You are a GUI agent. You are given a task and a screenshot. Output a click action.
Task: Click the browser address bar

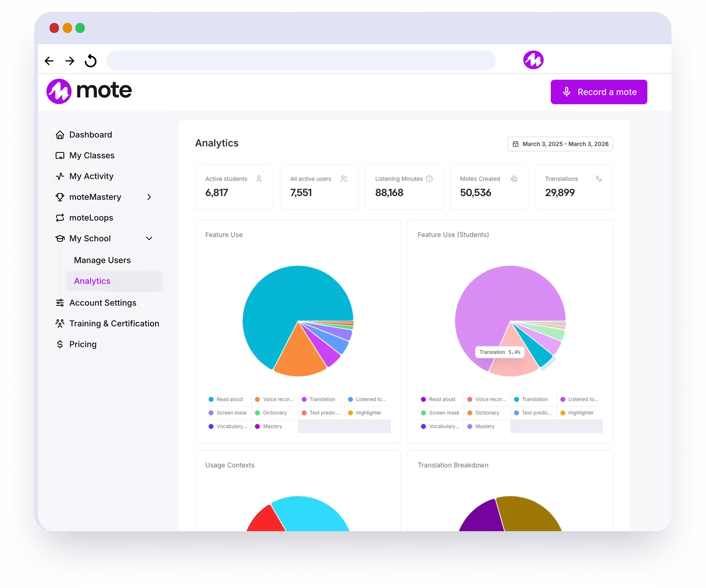[301, 61]
